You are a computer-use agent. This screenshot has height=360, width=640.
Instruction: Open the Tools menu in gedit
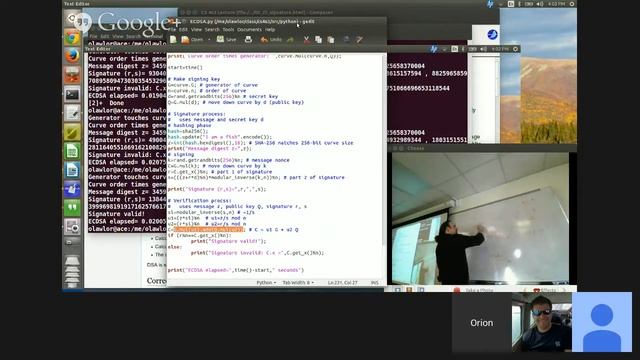(228, 29)
